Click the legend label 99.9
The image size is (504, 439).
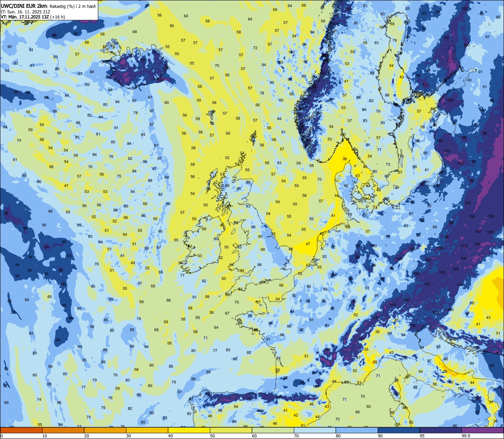click(466, 436)
